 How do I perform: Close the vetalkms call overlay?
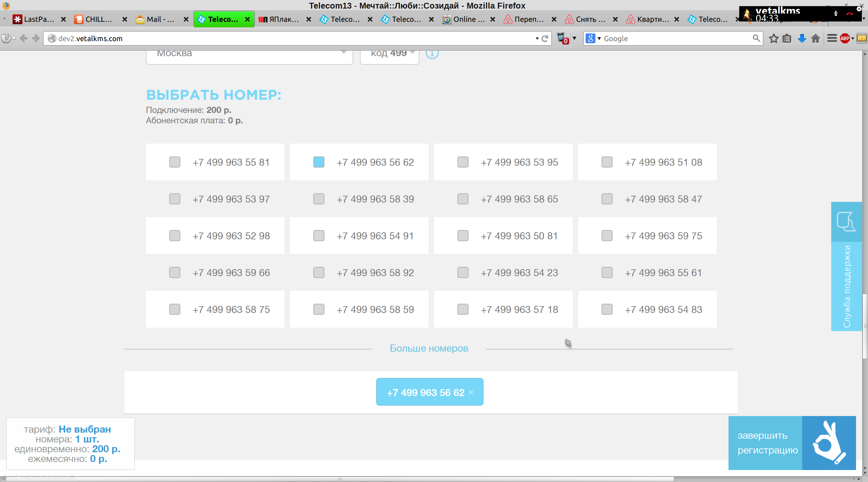859,9
